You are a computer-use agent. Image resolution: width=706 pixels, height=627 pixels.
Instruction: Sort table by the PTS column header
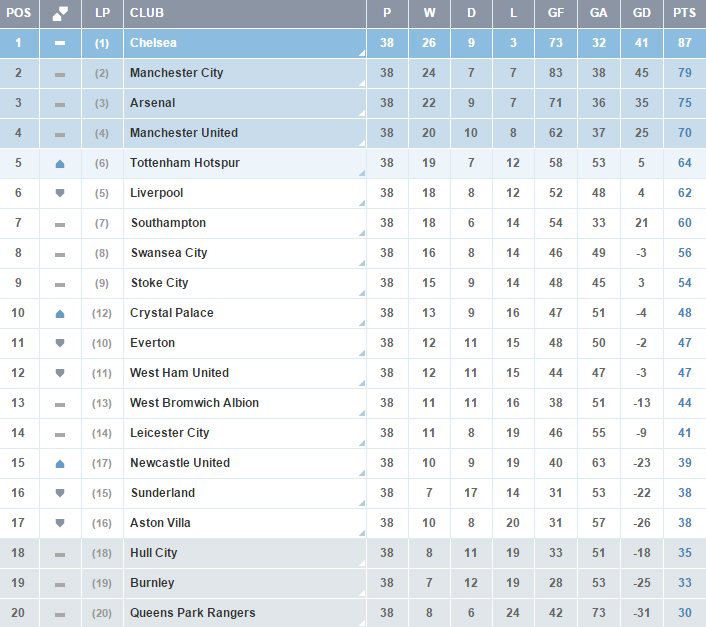pyautogui.click(x=684, y=13)
